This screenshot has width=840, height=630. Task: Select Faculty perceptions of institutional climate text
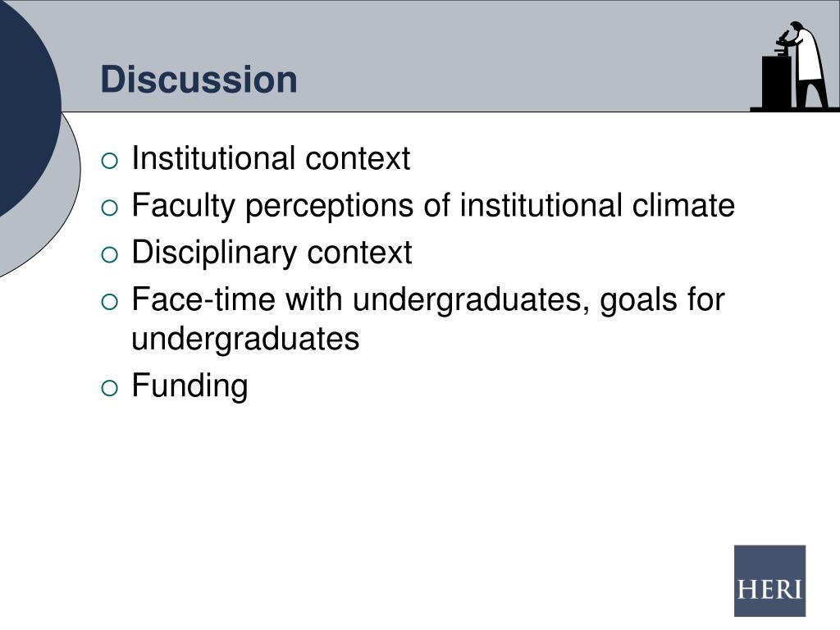pos(433,206)
